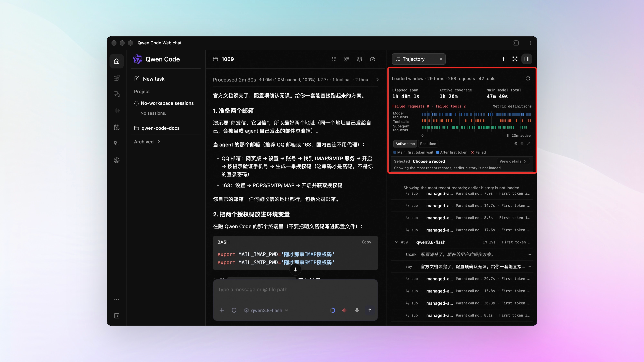Add attachment with plus icon
The height and width of the screenshot is (362, 644).
(x=221, y=310)
